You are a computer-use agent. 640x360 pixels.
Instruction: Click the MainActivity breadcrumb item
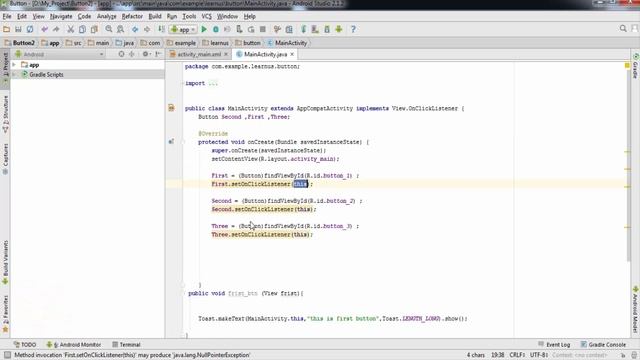(287, 43)
